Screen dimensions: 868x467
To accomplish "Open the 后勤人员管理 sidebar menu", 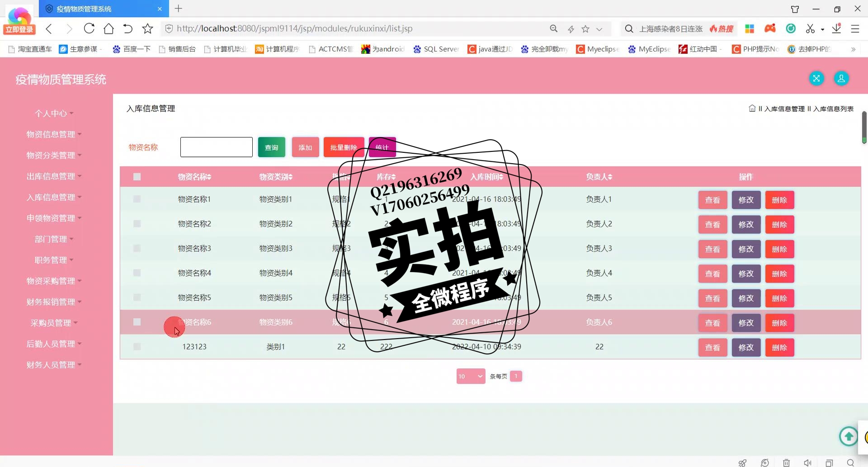I will coord(54,344).
